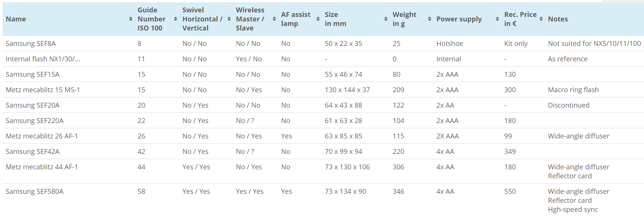644x216 pixels.
Task: Select Samsung SEF580A table row name
Action: 34,192
